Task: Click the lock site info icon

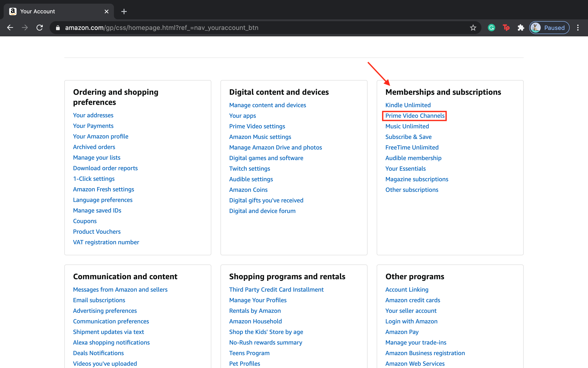Action: [x=58, y=28]
